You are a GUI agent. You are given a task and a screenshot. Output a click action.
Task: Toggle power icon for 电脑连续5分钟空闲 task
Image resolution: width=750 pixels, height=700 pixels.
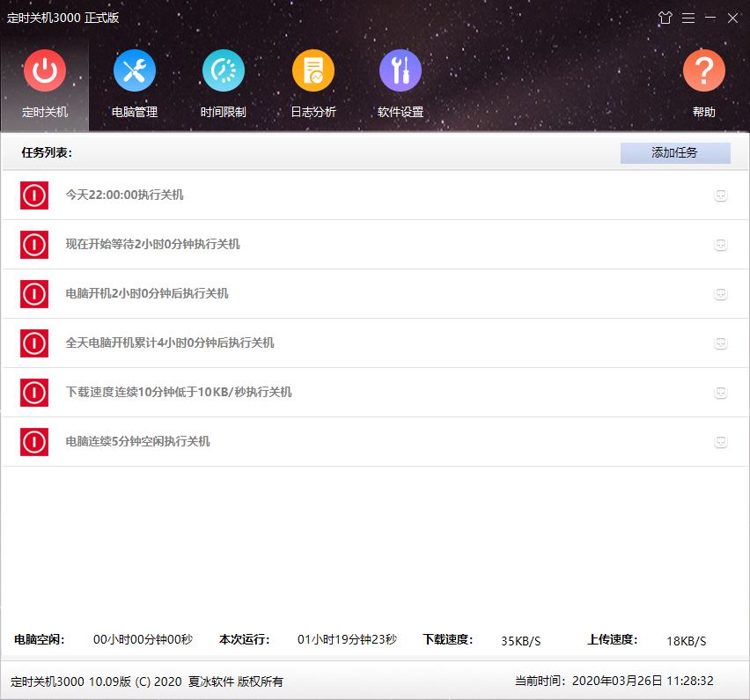click(x=34, y=442)
